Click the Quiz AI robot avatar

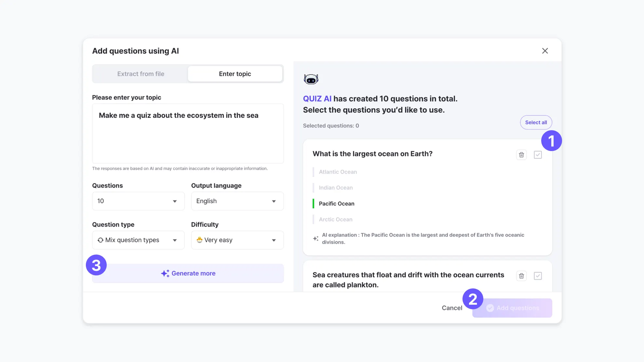[311, 79]
